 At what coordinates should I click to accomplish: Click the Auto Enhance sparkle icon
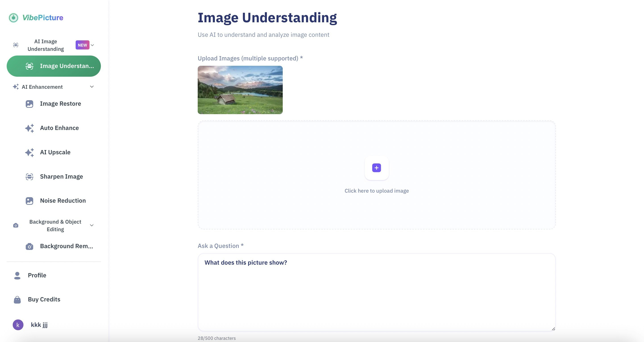(29, 128)
